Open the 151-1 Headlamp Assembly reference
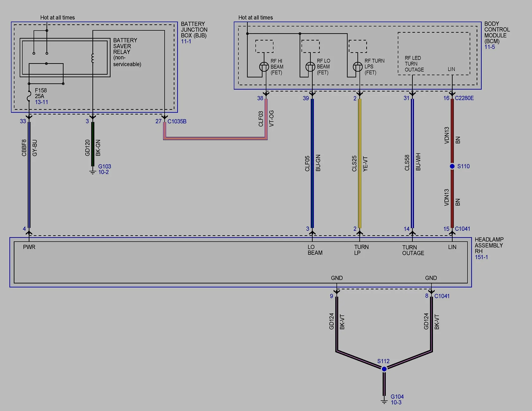532x411 pixels. (x=481, y=257)
